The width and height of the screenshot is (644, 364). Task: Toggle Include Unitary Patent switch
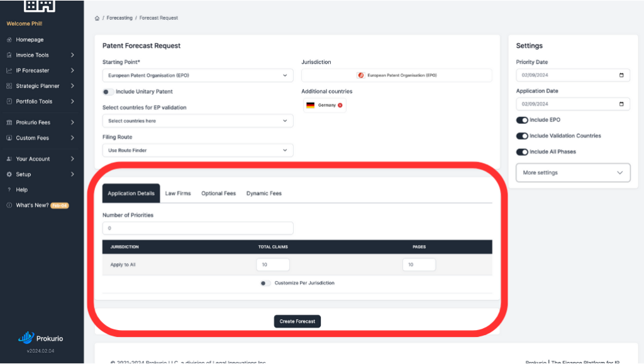[108, 92]
